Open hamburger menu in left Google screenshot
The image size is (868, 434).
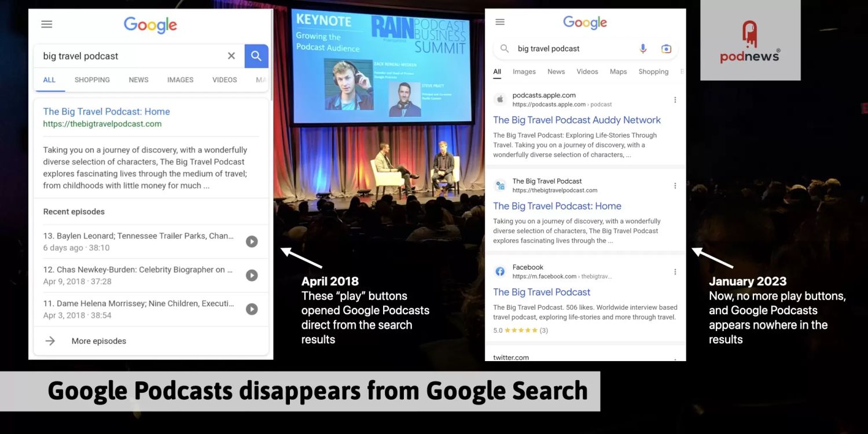coord(47,24)
